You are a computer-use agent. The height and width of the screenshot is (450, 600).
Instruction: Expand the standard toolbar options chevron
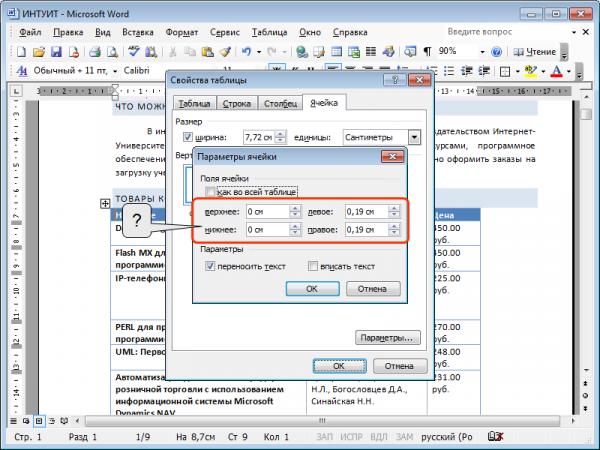(564, 52)
